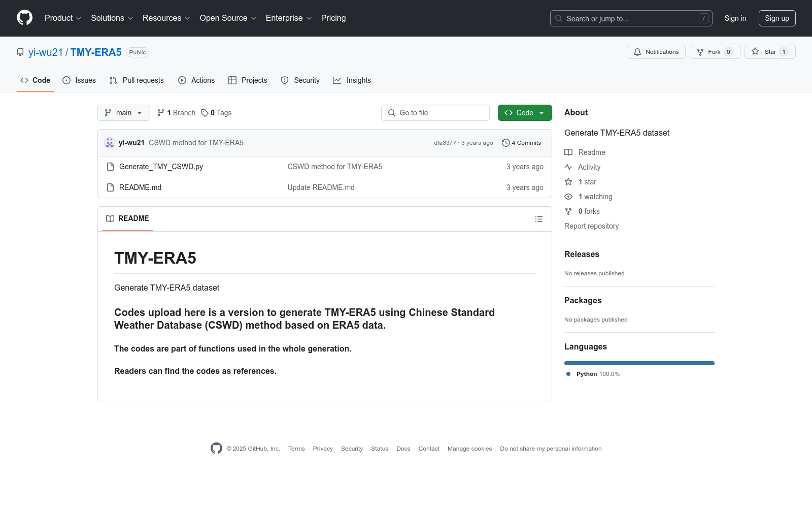This screenshot has height=508, width=812.
Task: Expand the main branch dropdown
Action: pos(123,113)
